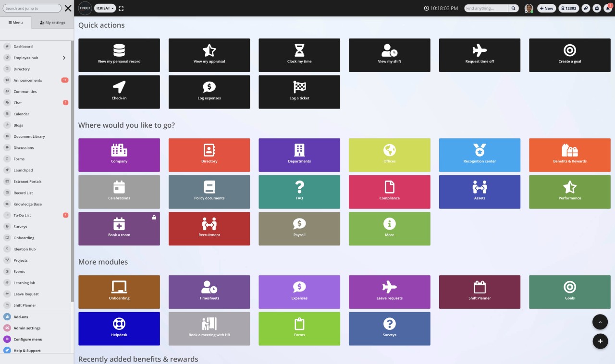Viewport: 615px width, 364px height.
Task: Click the fullscreen expand icon near FINDEX
Action: [x=121, y=8]
